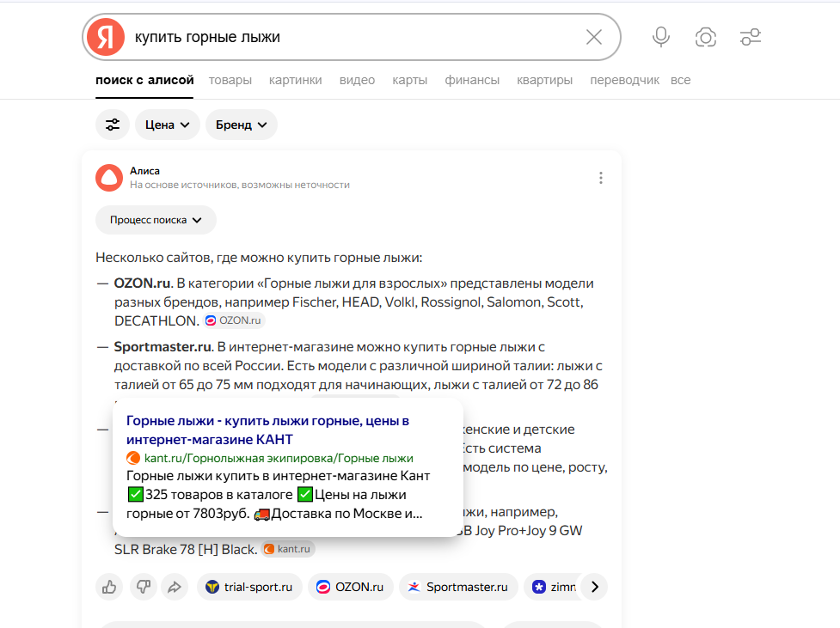The width and height of the screenshot is (840, 628).
Task: Open the filters icon button beside Цена
Action: pyautogui.click(x=113, y=125)
